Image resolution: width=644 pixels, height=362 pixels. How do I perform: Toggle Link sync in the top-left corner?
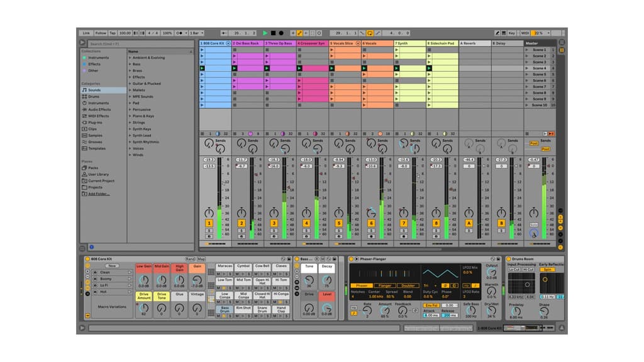tap(86, 31)
